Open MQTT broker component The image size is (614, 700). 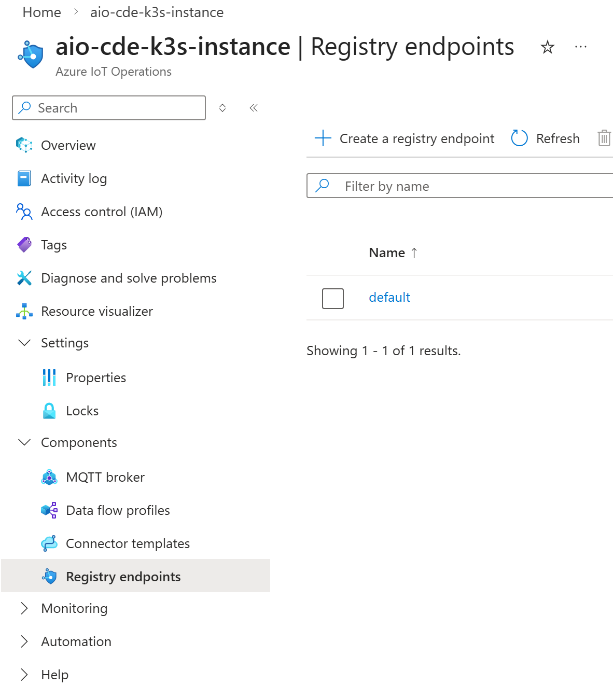point(105,477)
